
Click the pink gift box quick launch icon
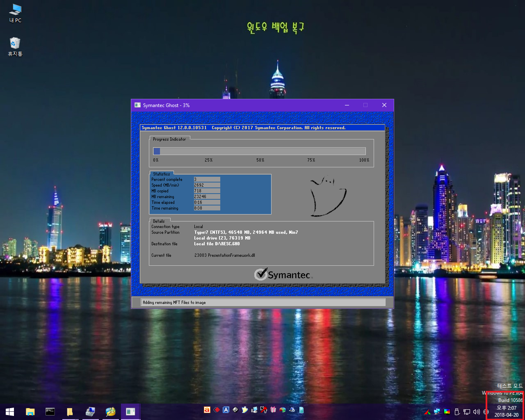273,410
